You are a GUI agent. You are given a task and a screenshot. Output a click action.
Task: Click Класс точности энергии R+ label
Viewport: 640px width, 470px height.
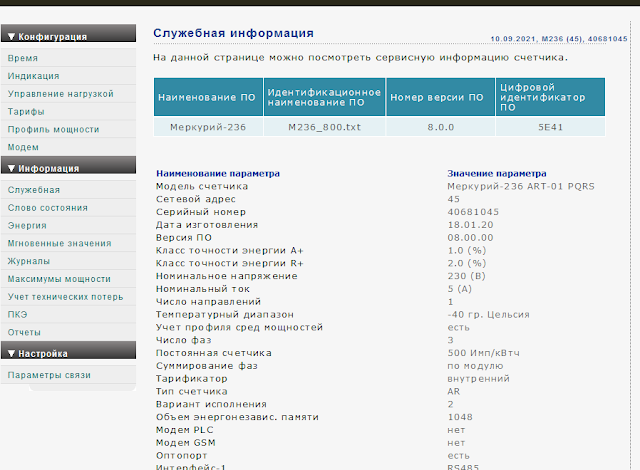click(229, 264)
